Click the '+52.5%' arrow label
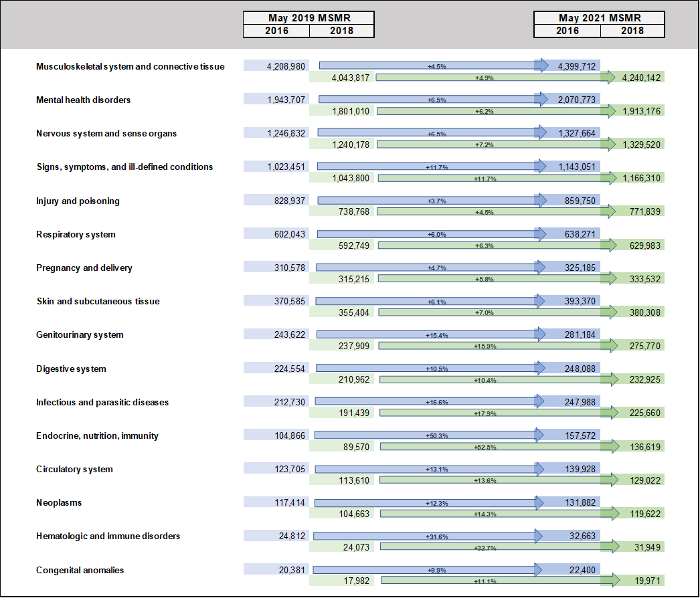Image resolution: width=700 pixels, height=598 pixels. [485, 447]
